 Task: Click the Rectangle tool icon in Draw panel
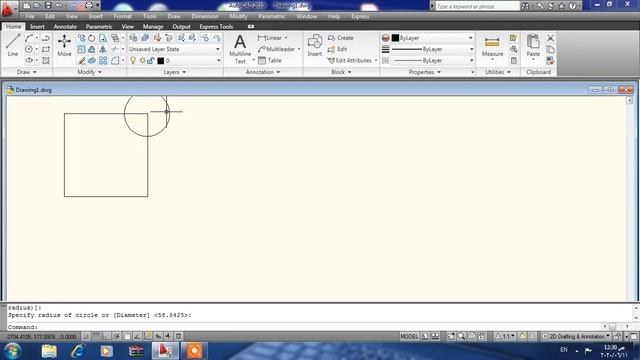tap(46, 49)
